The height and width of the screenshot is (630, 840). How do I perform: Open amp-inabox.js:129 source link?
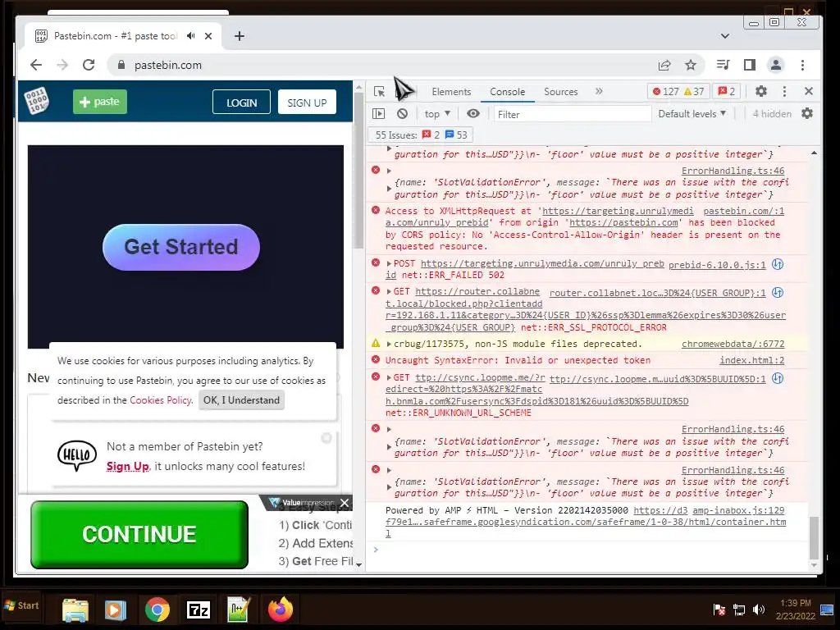(738, 510)
